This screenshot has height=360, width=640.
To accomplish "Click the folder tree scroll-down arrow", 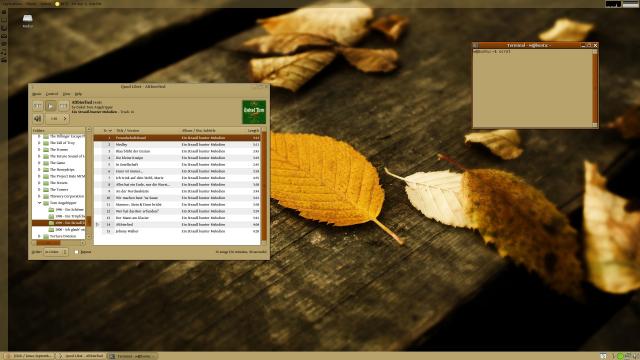I will [x=88, y=236].
